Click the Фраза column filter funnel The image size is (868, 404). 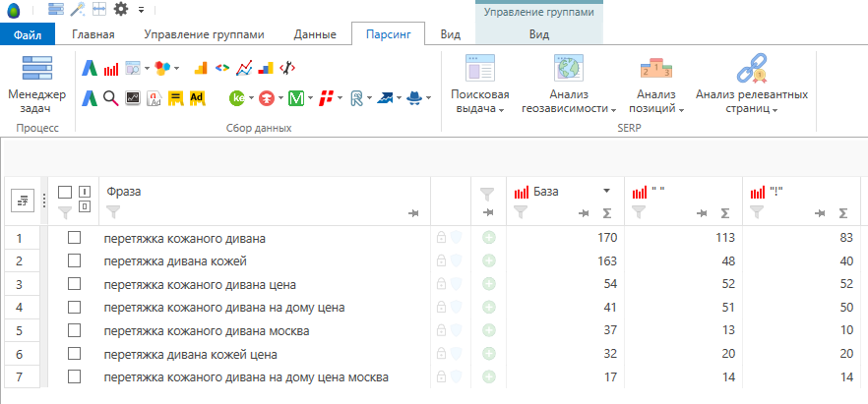coord(112,211)
